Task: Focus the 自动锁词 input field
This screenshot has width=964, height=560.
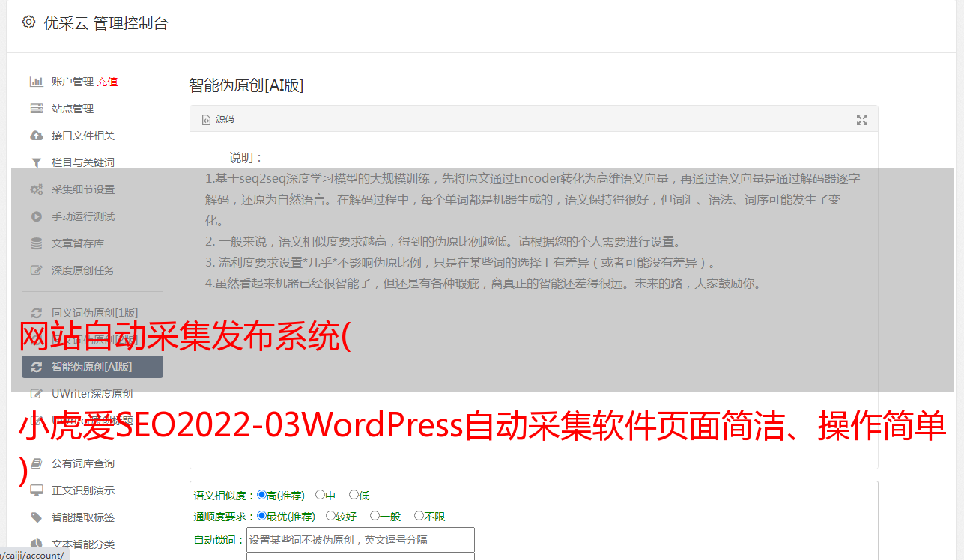Action: tap(360, 540)
